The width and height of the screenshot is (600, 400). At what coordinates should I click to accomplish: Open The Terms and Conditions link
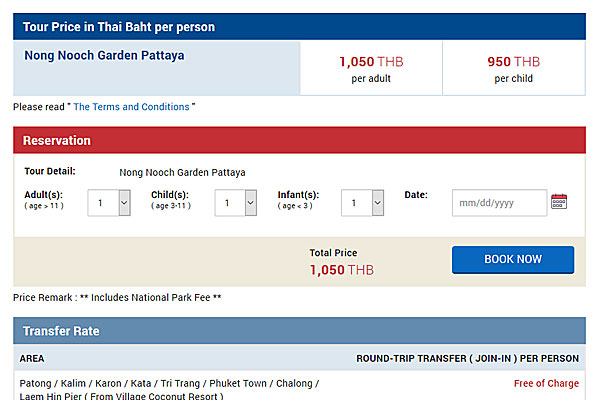click(131, 107)
